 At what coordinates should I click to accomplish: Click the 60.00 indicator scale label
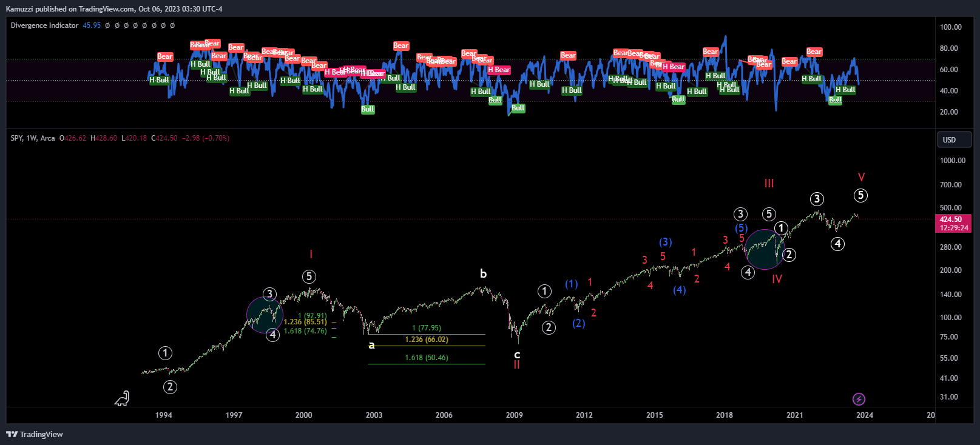pyautogui.click(x=949, y=70)
